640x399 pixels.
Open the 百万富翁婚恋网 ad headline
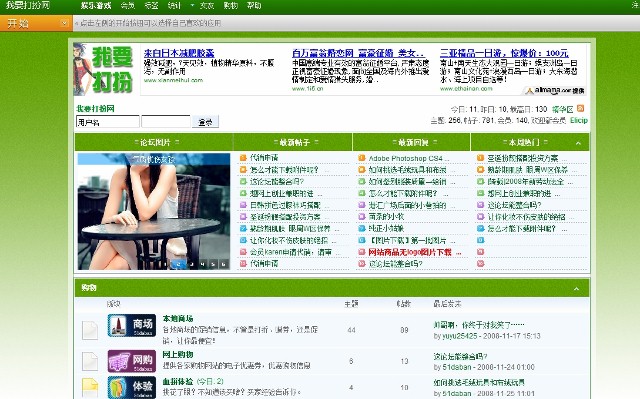358,53
